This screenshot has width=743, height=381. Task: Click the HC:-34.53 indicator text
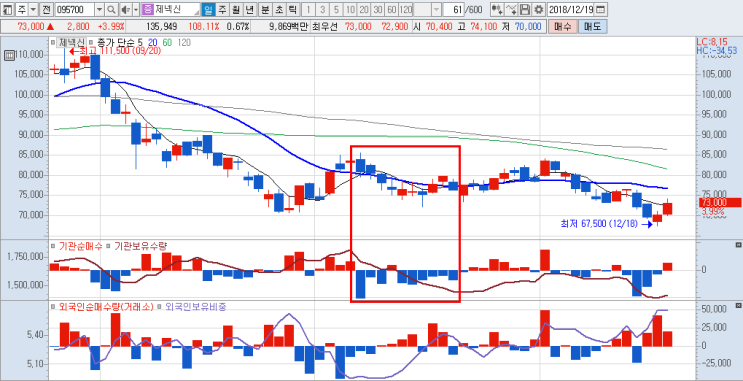(716, 50)
